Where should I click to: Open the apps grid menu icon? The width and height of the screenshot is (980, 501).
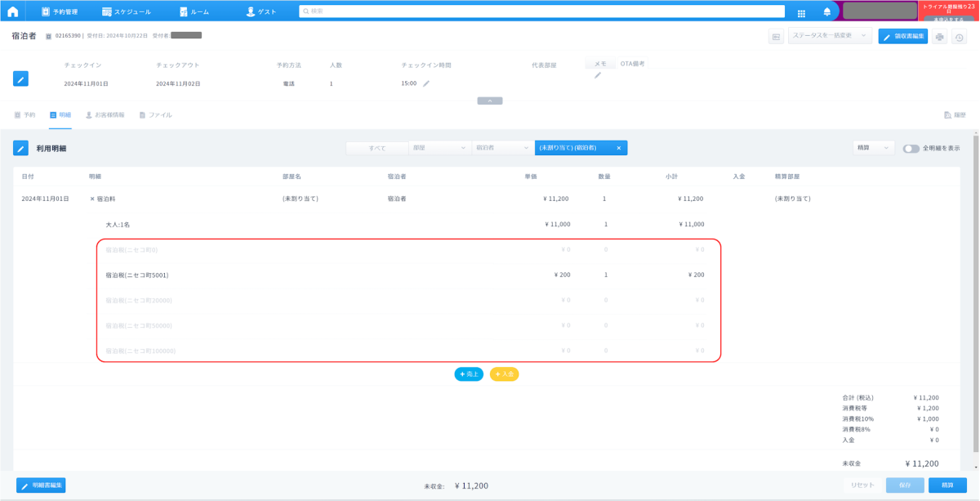point(801,12)
